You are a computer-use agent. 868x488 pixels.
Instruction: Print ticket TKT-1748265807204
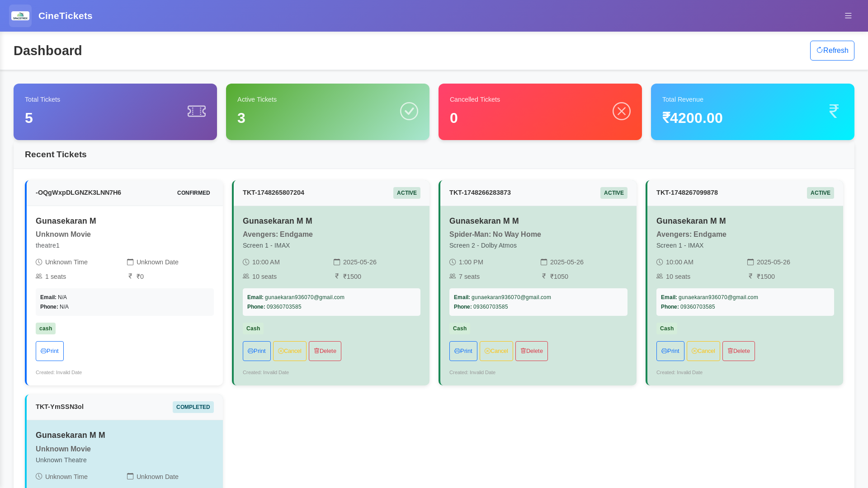[x=257, y=351]
